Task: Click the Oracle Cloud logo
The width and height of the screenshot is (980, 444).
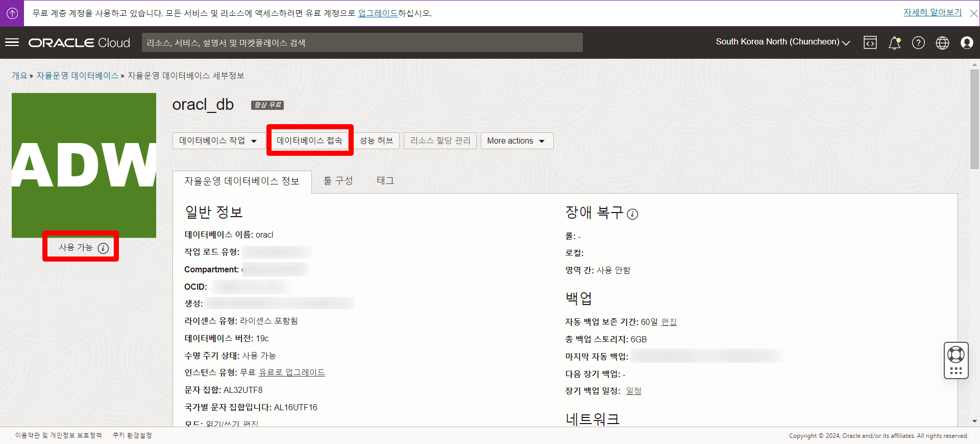Action: click(x=79, y=42)
